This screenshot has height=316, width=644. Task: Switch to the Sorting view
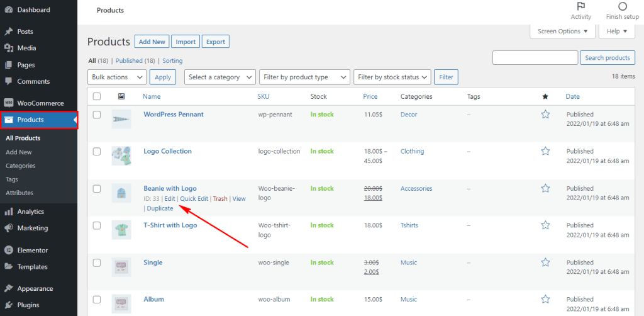point(172,61)
